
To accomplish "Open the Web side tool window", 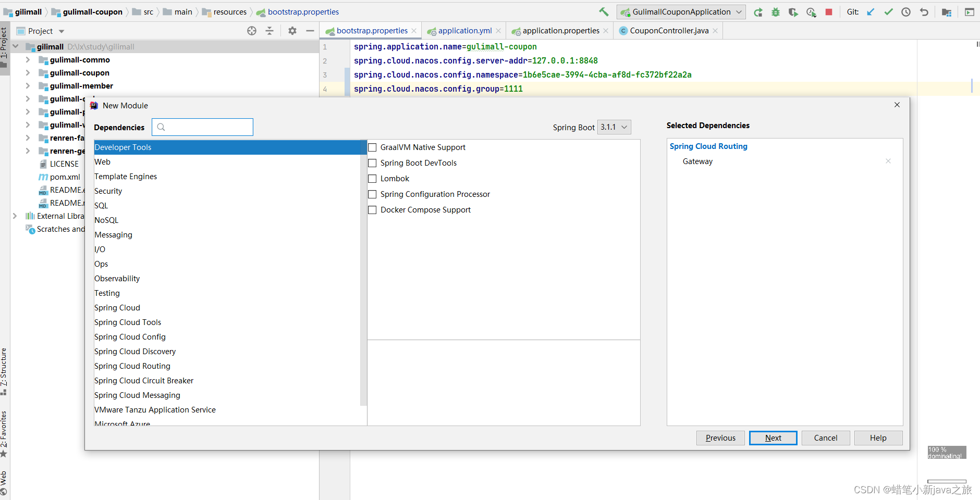I will pyautogui.click(x=4, y=483).
